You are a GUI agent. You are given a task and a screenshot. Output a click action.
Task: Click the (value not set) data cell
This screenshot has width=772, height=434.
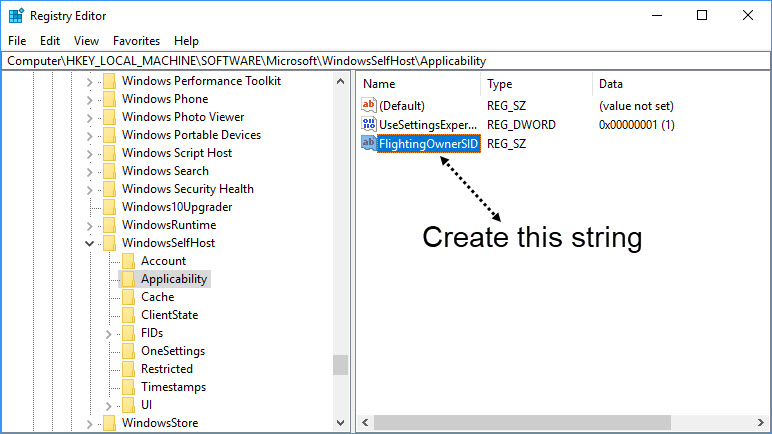click(x=636, y=105)
